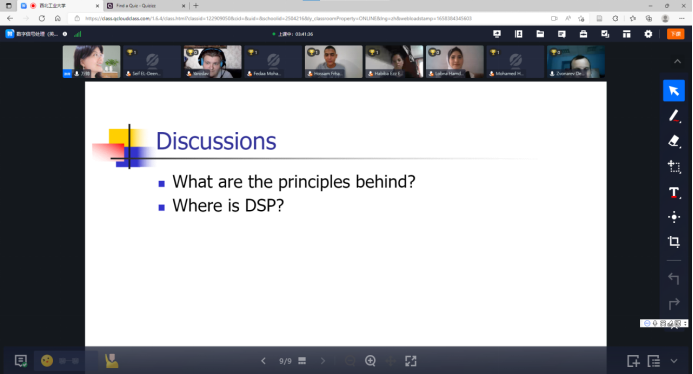Go to the previous slide page
Image resolution: width=693 pixels, height=374 pixels.
coord(263,361)
